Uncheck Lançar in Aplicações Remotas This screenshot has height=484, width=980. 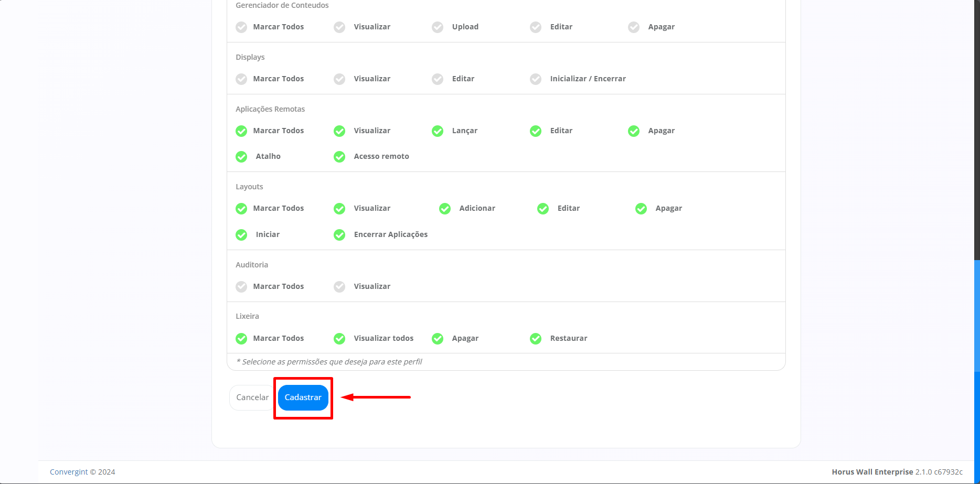tap(438, 131)
